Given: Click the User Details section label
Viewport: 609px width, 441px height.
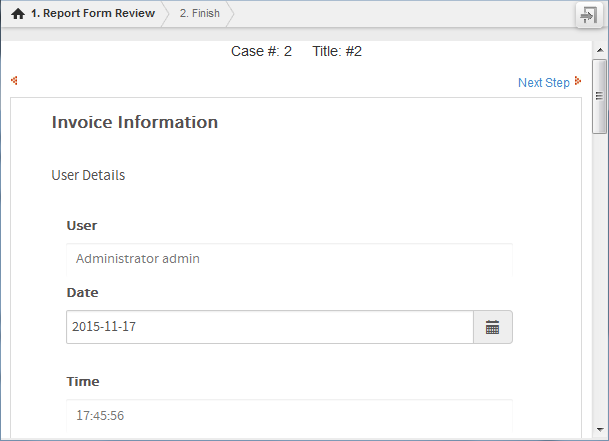Looking at the screenshot, I should click(88, 175).
